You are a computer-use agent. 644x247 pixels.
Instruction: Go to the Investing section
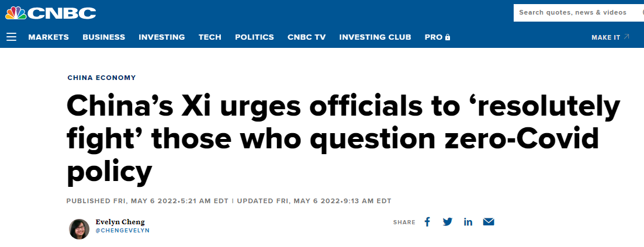(x=162, y=37)
